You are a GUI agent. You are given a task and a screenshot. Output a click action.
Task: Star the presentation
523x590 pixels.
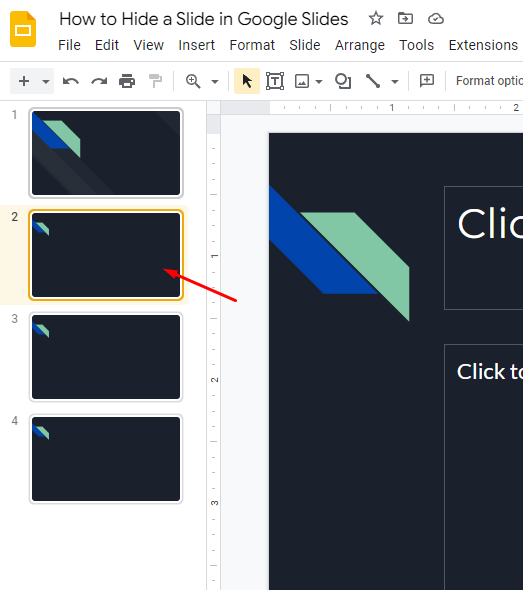tap(376, 18)
